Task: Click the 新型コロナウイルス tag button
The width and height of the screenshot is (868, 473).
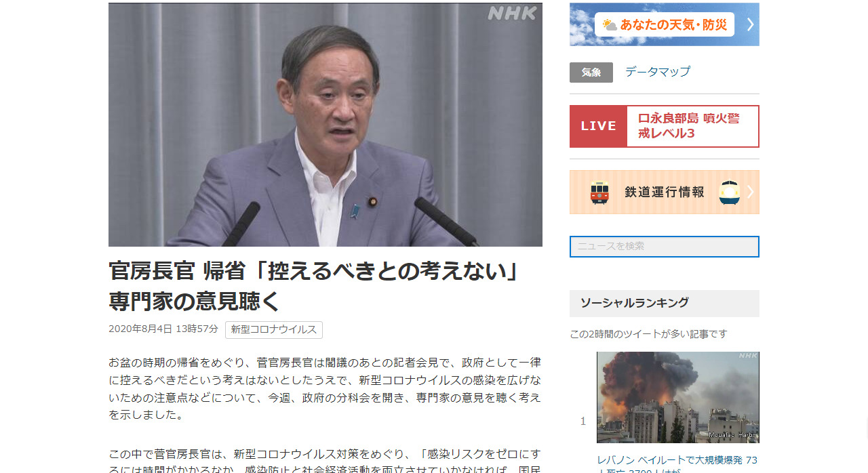Action: pyautogui.click(x=274, y=330)
